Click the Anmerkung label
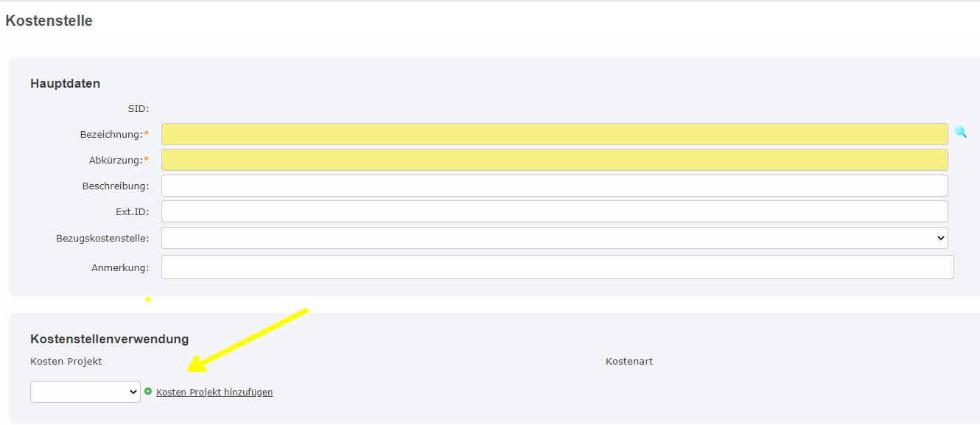 (119, 268)
